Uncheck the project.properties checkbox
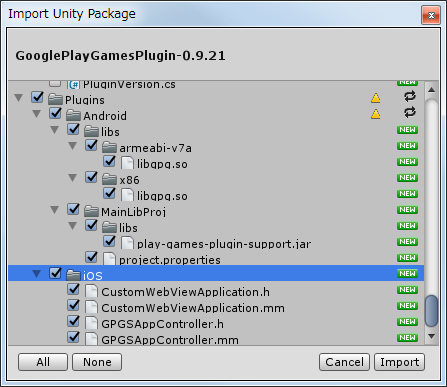 pyautogui.click(x=91, y=257)
